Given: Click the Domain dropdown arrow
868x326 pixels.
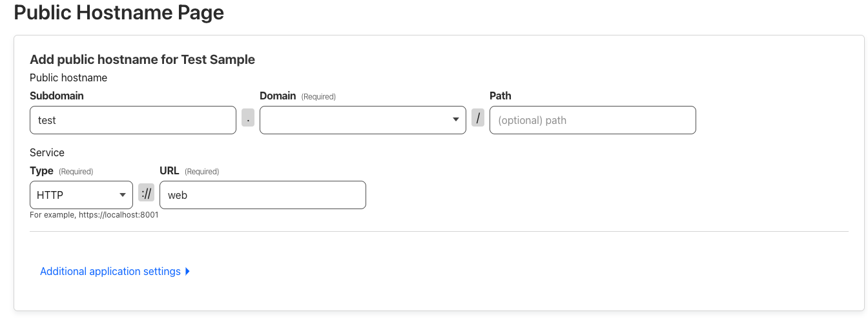Looking at the screenshot, I should click(456, 120).
